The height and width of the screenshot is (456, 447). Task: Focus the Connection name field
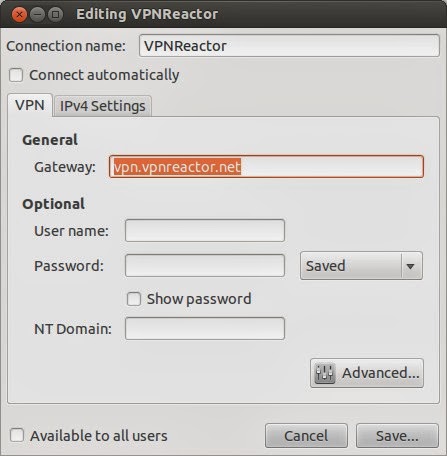click(x=289, y=46)
